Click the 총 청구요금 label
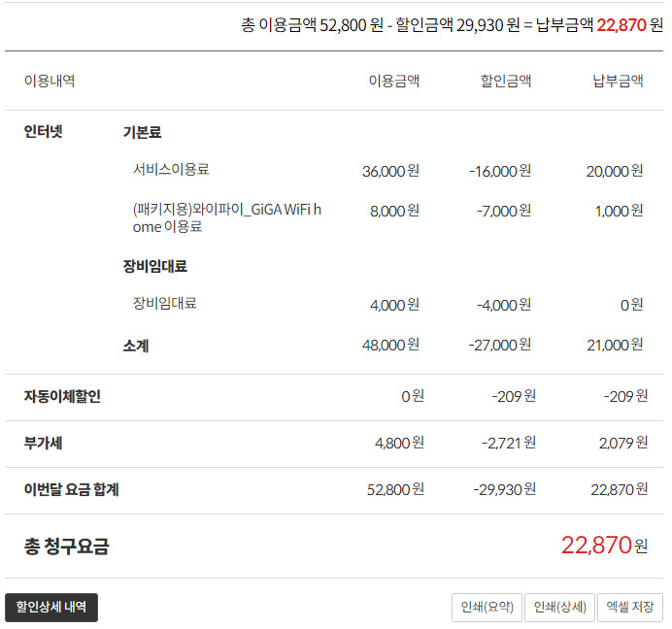672x629 pixels. (x=66, y=546)
